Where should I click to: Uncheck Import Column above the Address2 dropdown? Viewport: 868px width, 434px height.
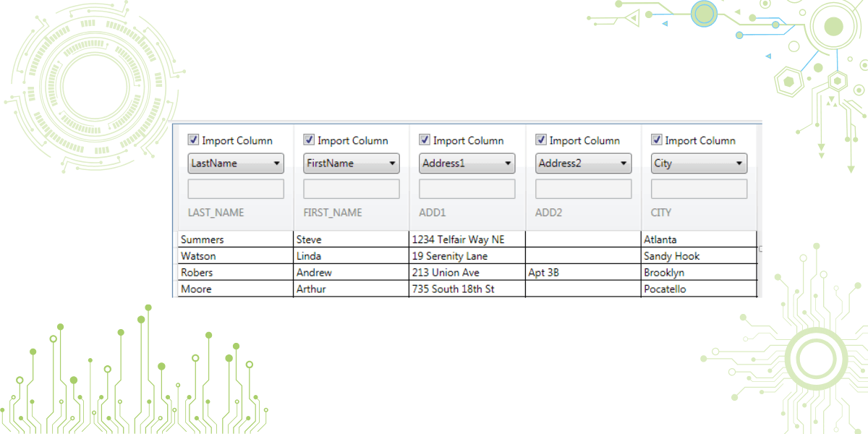(x=540, y=140)
